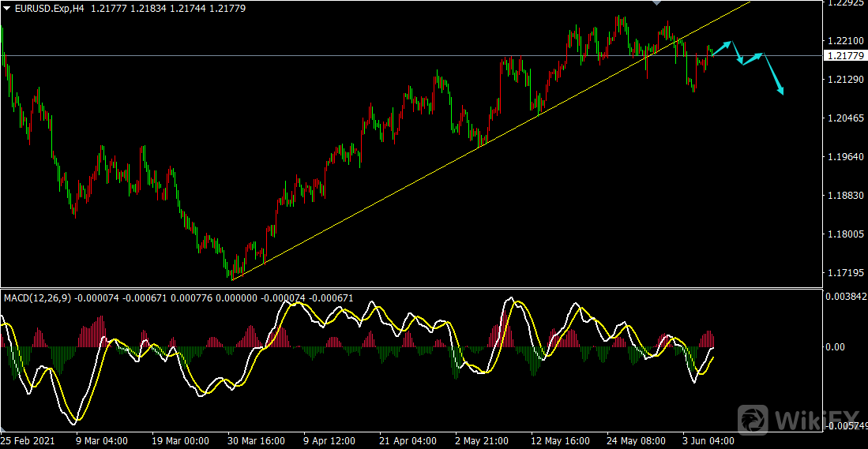Click the gray chart shift triangle marker
The width and height of the screenshot is (868, 449).
click(656, 3)
